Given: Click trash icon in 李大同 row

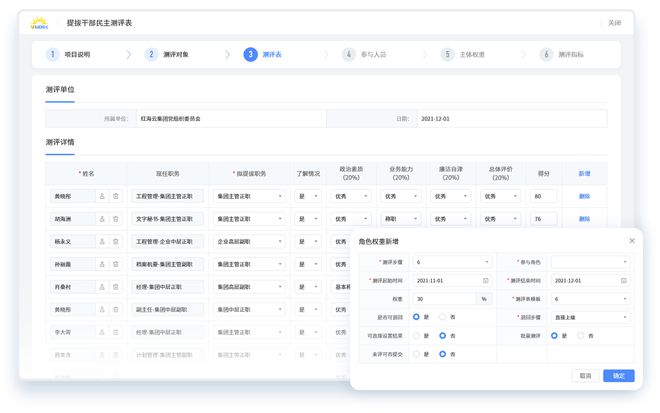Looking at the screenshot, I should [x=115, y=332].
